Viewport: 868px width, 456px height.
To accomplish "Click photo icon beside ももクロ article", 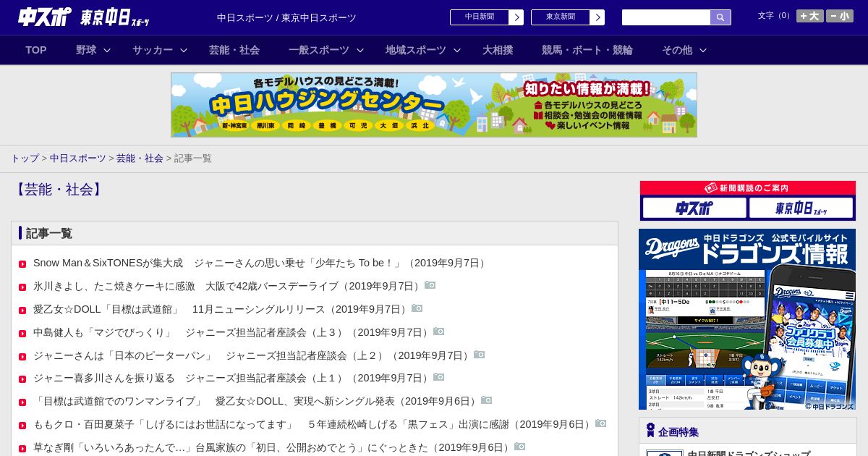I will tap(601, 423).
